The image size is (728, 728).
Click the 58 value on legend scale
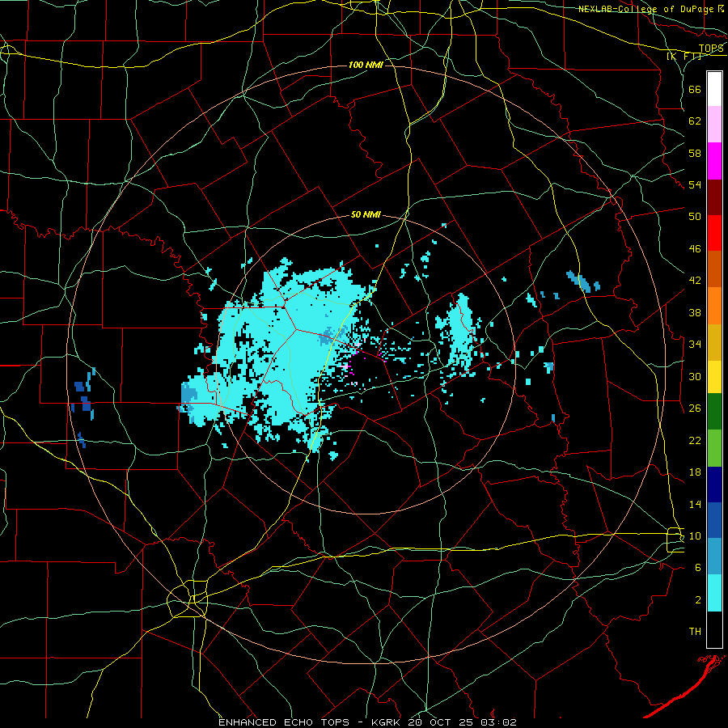(695, 153)
